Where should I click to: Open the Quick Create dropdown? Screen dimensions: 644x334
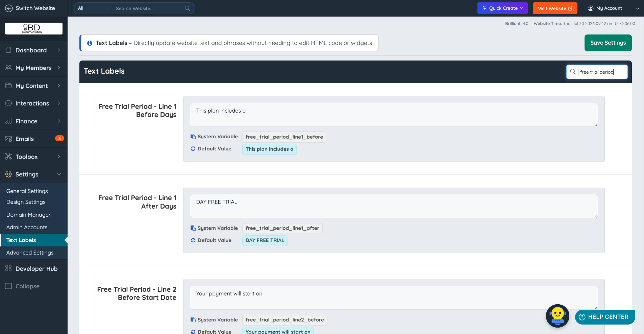(x=502, y=8)
